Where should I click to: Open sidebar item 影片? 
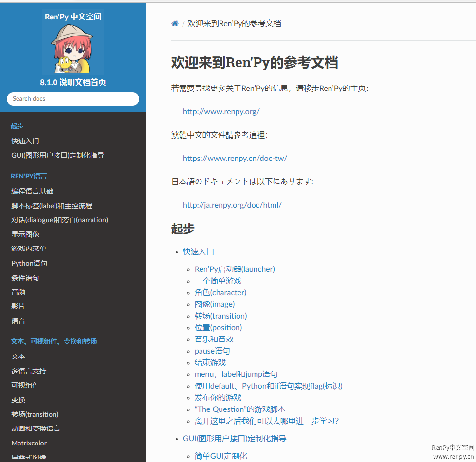[x=18, y=306]
